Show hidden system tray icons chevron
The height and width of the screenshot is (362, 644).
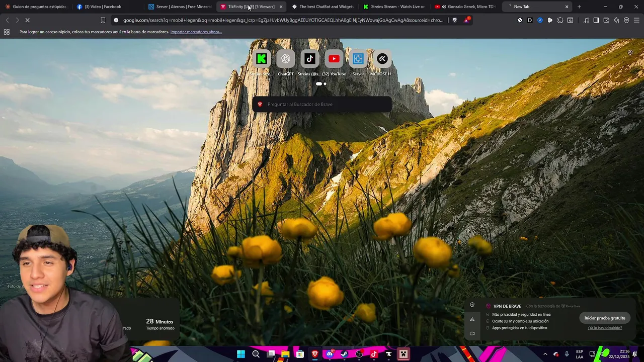[x=545, y=354]
